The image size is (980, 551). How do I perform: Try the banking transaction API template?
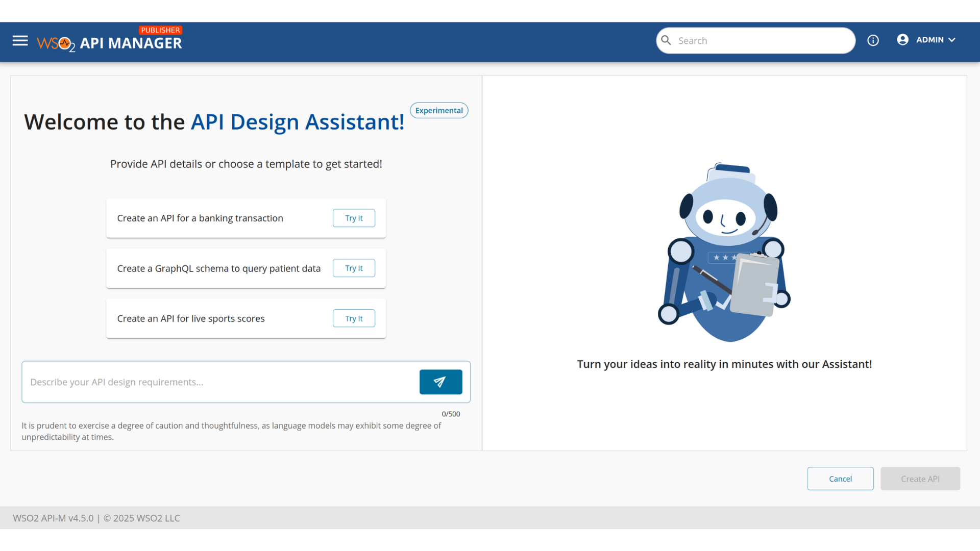click(353, 218)
